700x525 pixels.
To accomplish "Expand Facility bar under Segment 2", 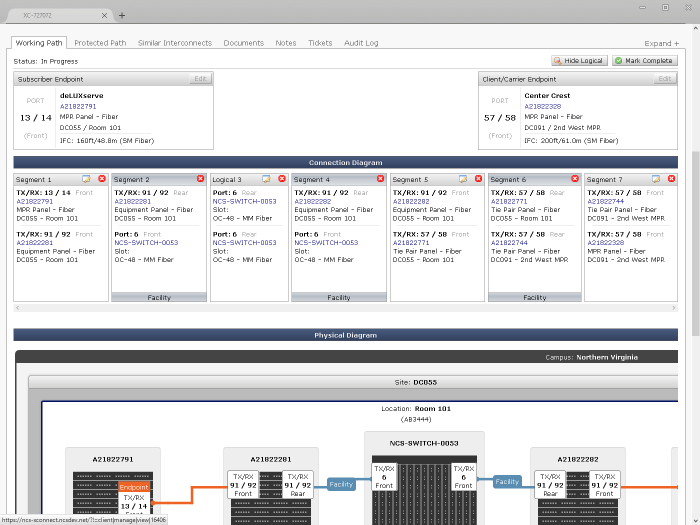I will click(x=159, y=297).
